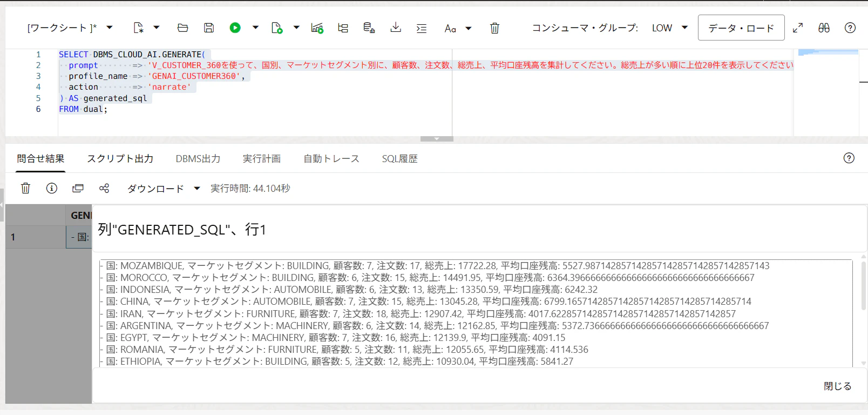Click the share results icon
This screenshot has width=868, height=415.
coord(104,188)
